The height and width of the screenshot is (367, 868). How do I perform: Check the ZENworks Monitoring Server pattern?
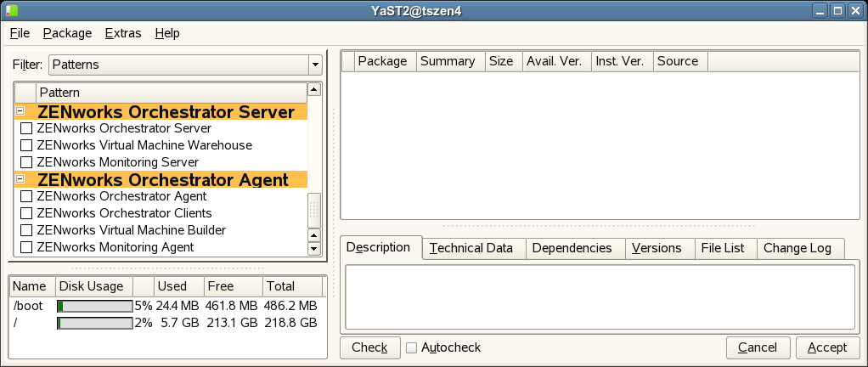(26, 162)
